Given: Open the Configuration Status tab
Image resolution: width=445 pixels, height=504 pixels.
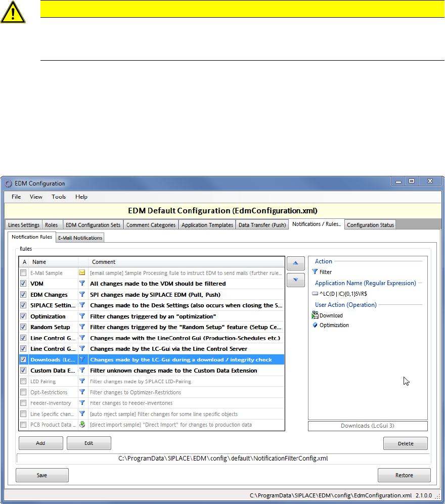Looking at the screenshot, I should (370, 225).
